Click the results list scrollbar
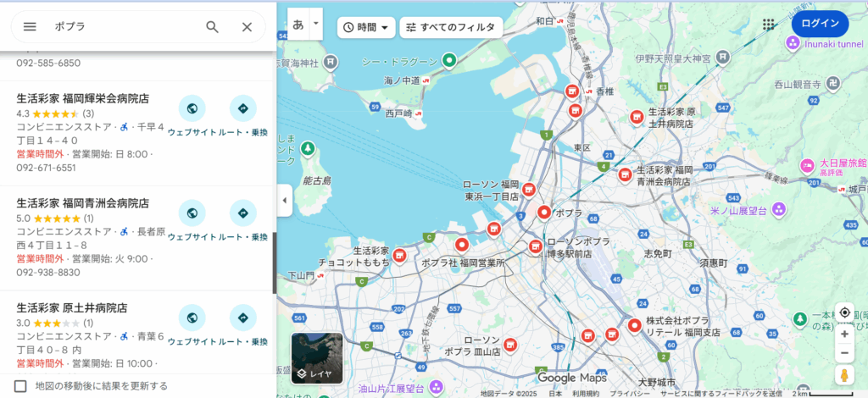This screenshot has height=398, width=868. click(274, 263)
